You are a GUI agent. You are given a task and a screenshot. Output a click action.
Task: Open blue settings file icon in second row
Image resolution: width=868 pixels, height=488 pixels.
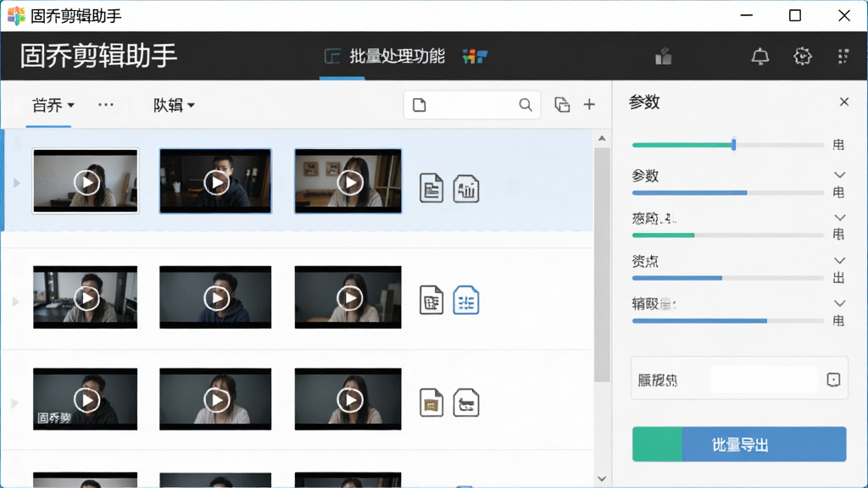(x=466, y=301)
